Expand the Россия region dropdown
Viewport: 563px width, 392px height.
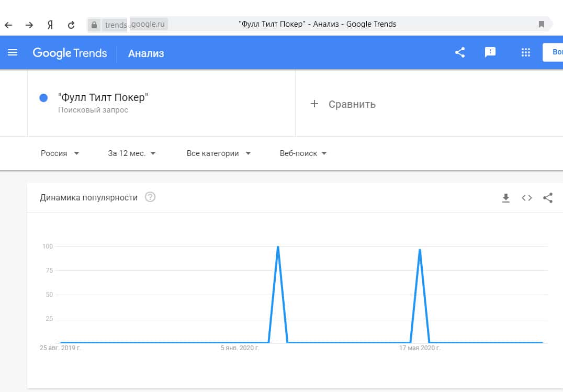pos(60,153)
